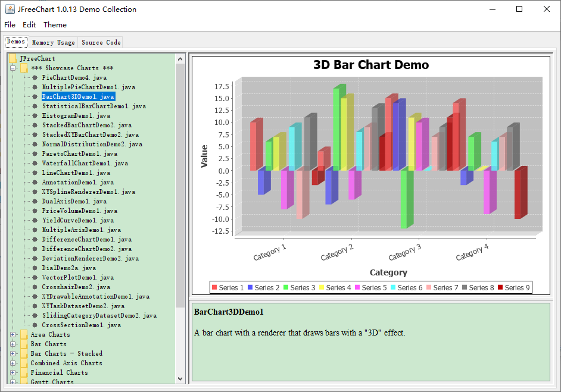Expand the Bar Charts - Stacked node
Viewport: 561px width, 392px height.
[13, 353]
